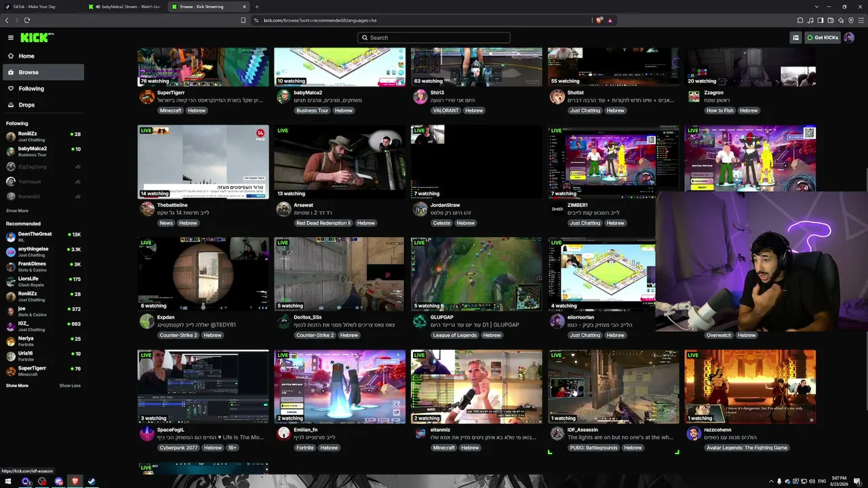Go back using the browser back arrow

click(x=7, y=20)
